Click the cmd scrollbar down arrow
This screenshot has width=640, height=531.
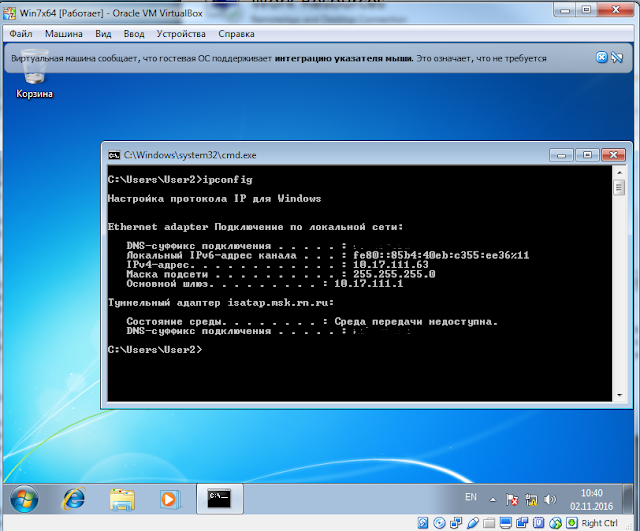(619, 395)
